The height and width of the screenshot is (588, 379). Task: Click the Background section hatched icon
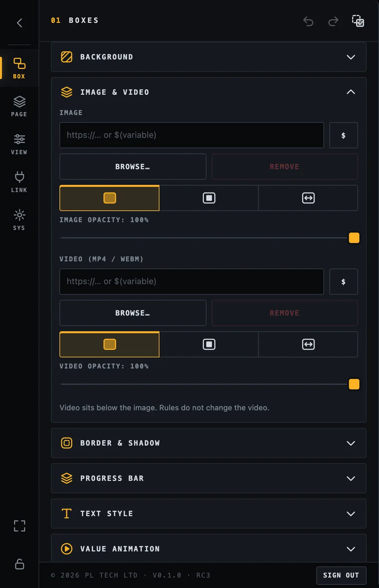click(x=67, y=57)
